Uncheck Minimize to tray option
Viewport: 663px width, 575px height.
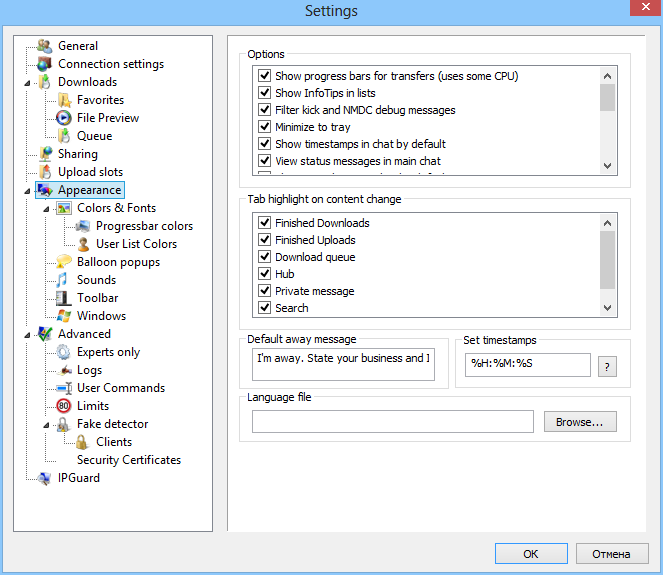pyautogui.click(x=265, y=127)
